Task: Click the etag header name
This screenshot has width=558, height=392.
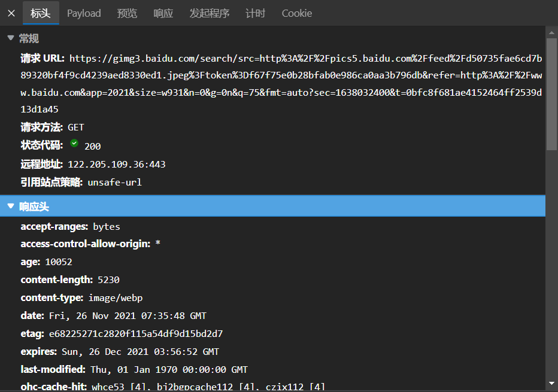Action: [32, 334]
